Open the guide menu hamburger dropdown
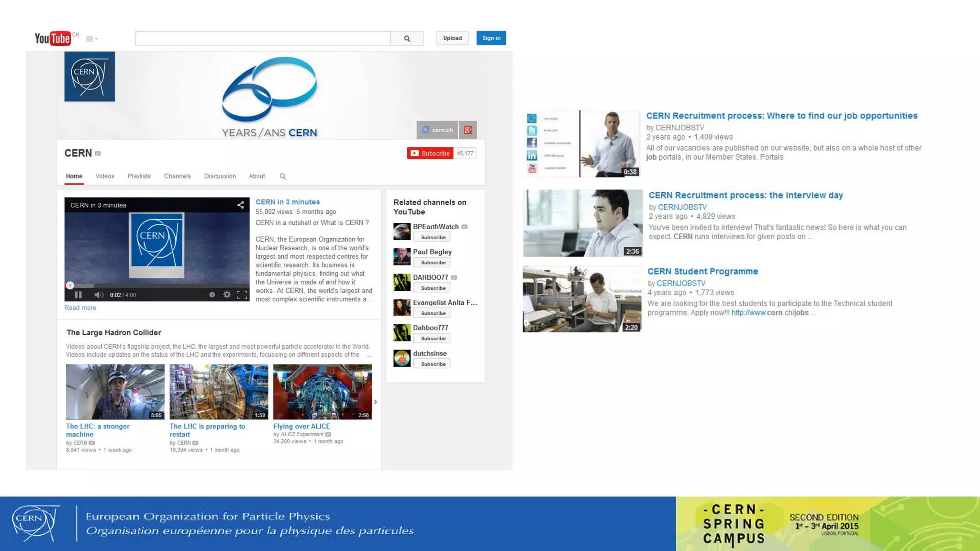Image resolution: width=980 pixels, height=551 pixels. pyautogui.click(x=91, y=39)
